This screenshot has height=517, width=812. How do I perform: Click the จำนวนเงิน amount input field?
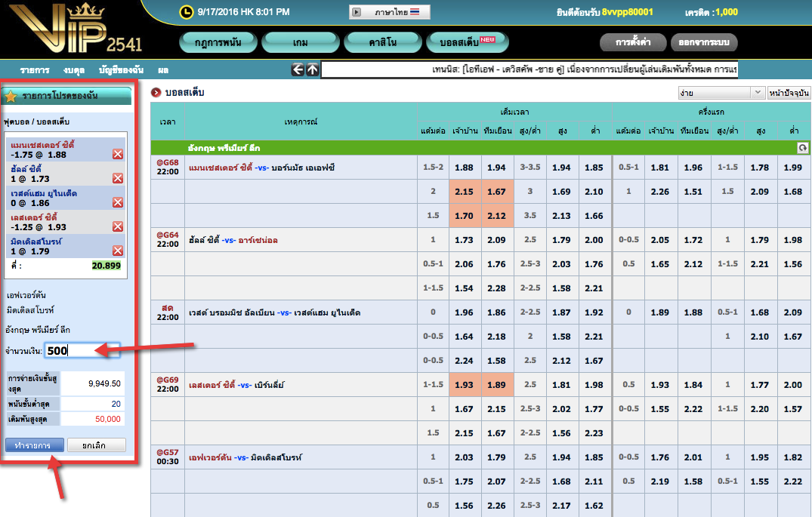tap(82, 351)
